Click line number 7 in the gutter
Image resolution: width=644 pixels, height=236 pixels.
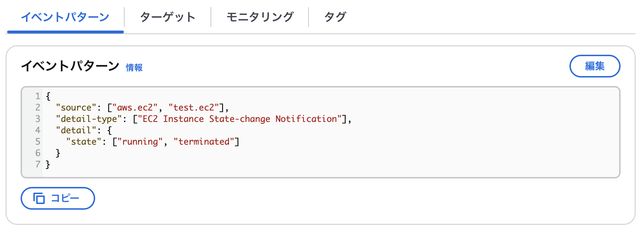click(x=38, y=165)
